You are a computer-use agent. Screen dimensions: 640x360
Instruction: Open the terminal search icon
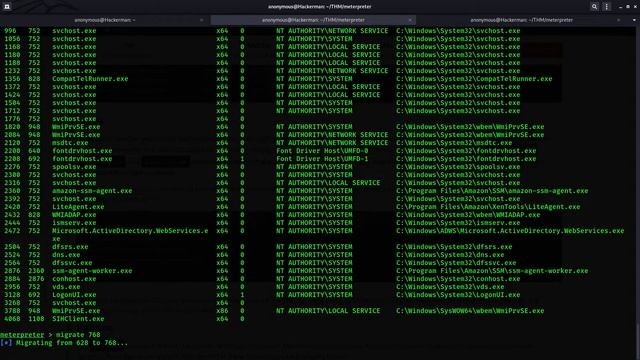point(594,7)
